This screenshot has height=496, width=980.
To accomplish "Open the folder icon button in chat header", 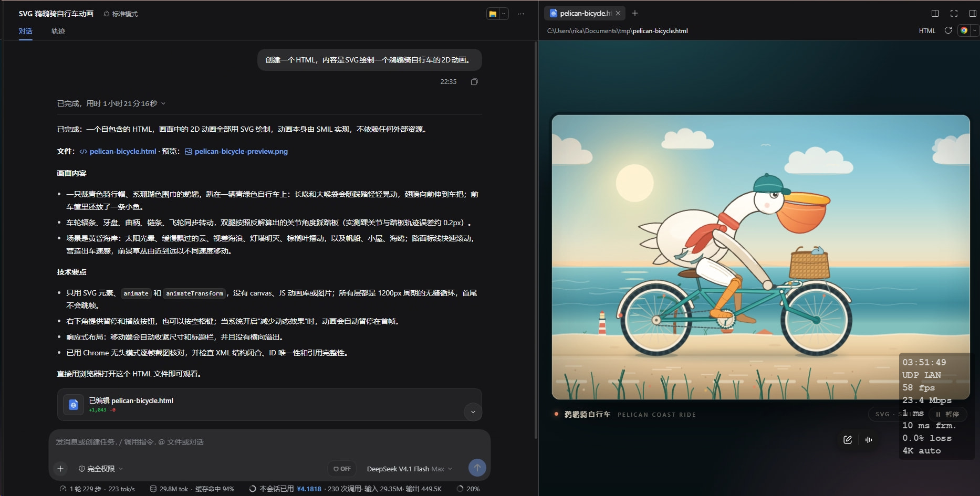I will point(493,14).
